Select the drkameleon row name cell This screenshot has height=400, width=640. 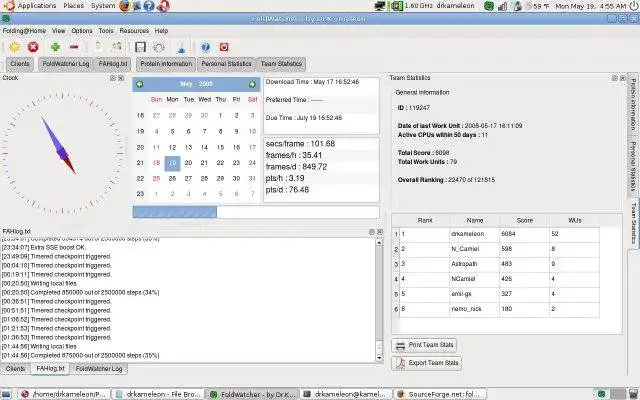coord(474,234)
